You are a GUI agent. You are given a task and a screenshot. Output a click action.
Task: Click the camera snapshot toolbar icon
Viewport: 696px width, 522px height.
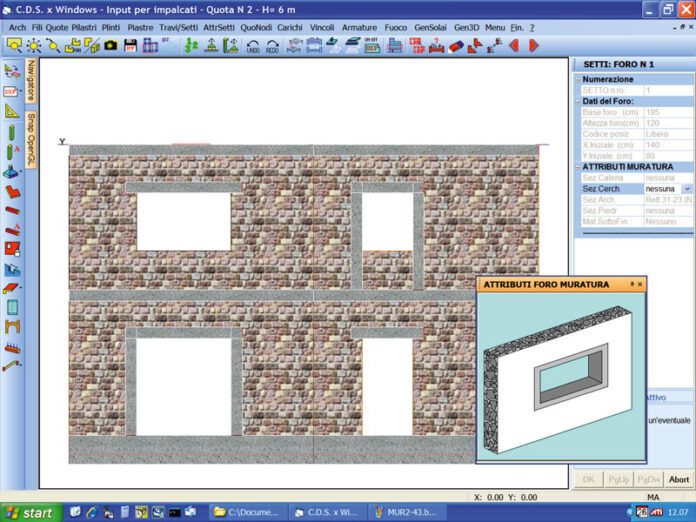tap(111, 45)
